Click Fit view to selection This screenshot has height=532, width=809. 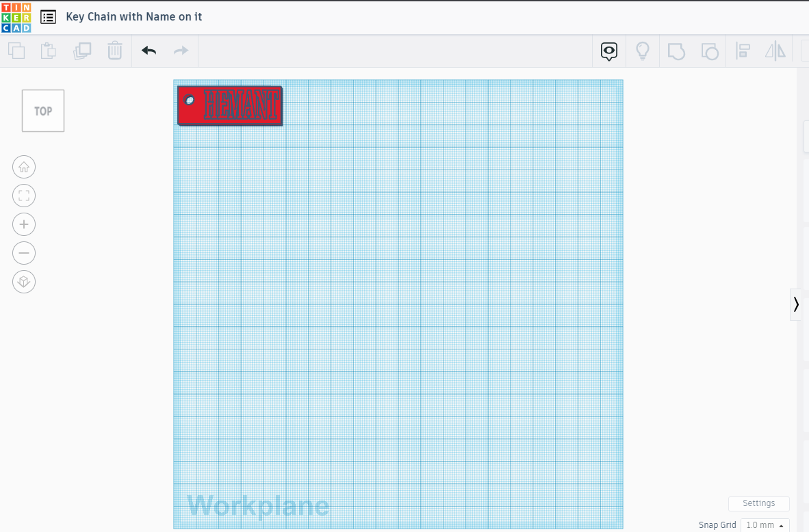tap(24, 195)
